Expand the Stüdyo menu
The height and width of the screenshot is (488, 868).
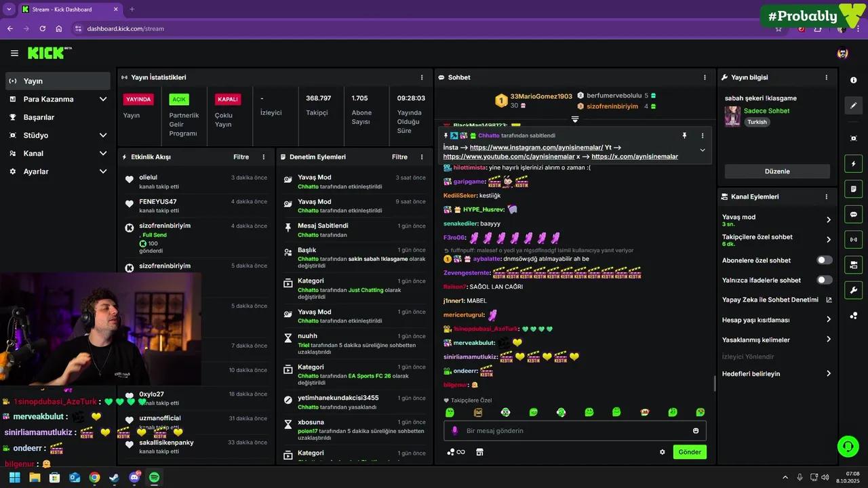58,136
